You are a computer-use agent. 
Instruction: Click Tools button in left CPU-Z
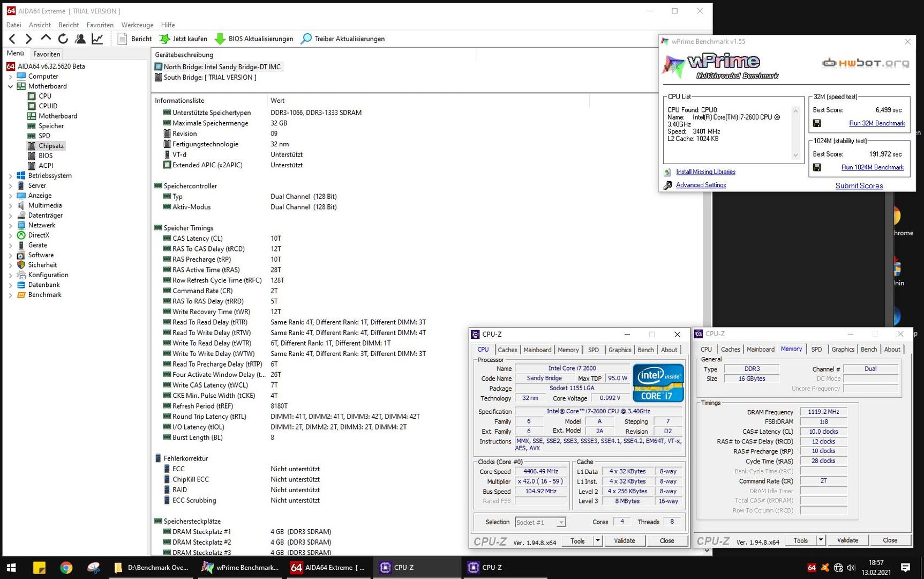tap(578, 540)
